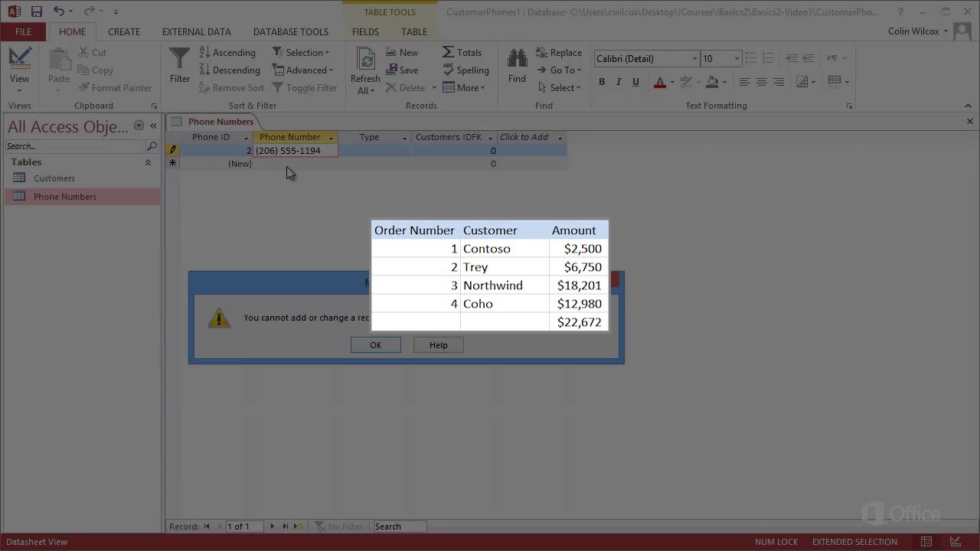Collapse navigation pane with shutter arrows
Image resolution: width=980 pixels, height=551 pixels.
153,126
